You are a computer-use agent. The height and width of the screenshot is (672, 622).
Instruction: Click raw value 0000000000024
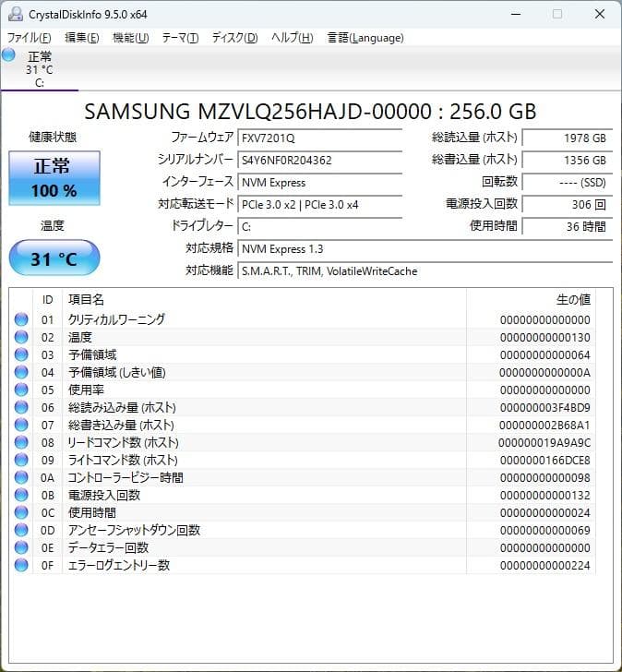click(x=544, y=513)
